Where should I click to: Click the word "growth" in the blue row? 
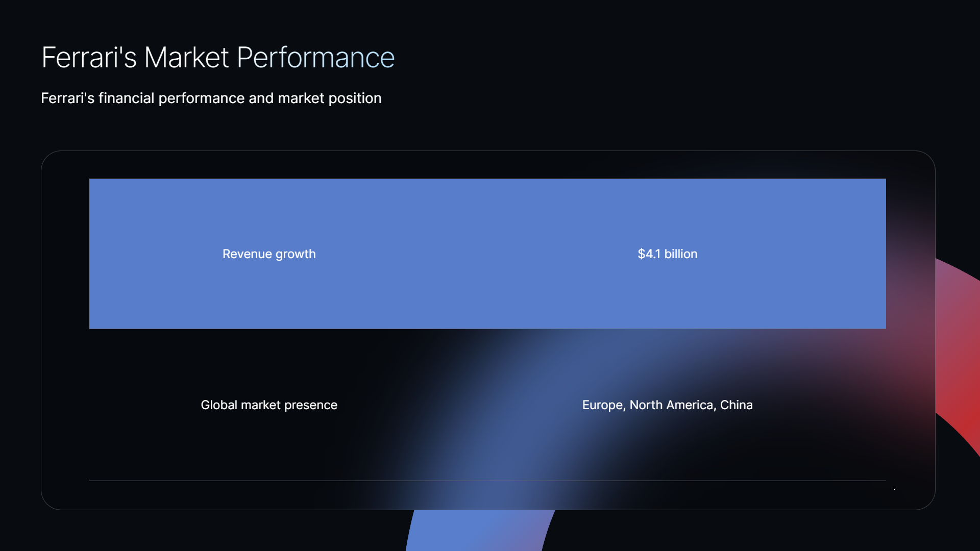(x=296, y=254)
